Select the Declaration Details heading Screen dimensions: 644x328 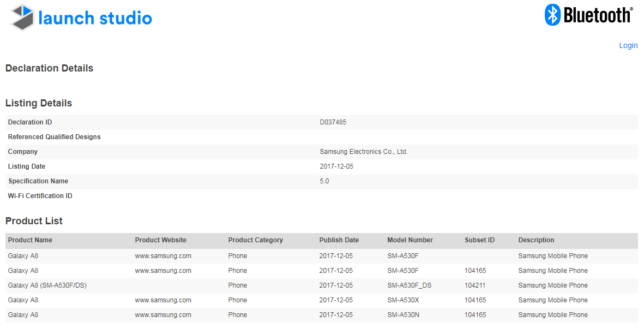click(x=49, y=68)
